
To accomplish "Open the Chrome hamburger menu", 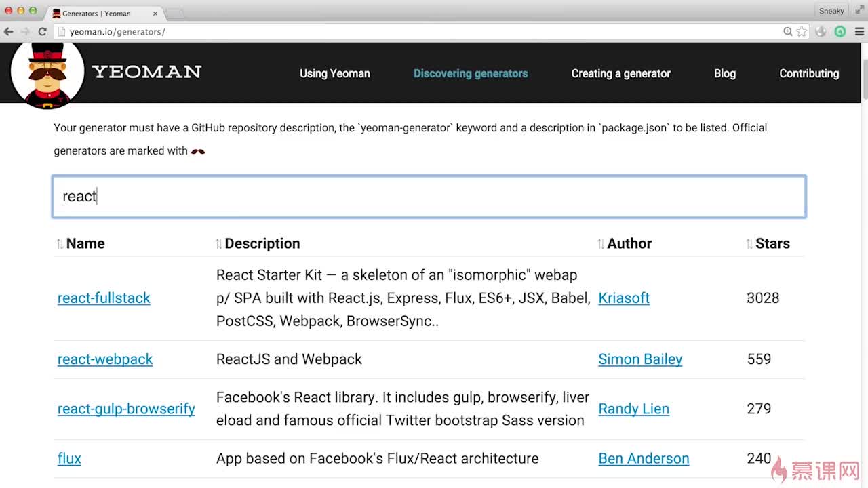I will (859, 32).
